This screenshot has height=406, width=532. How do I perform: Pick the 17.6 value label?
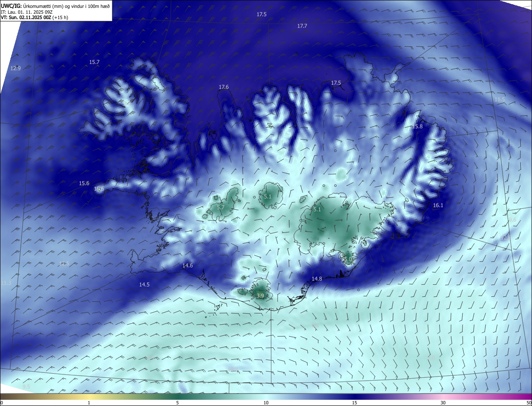[224, 87]
